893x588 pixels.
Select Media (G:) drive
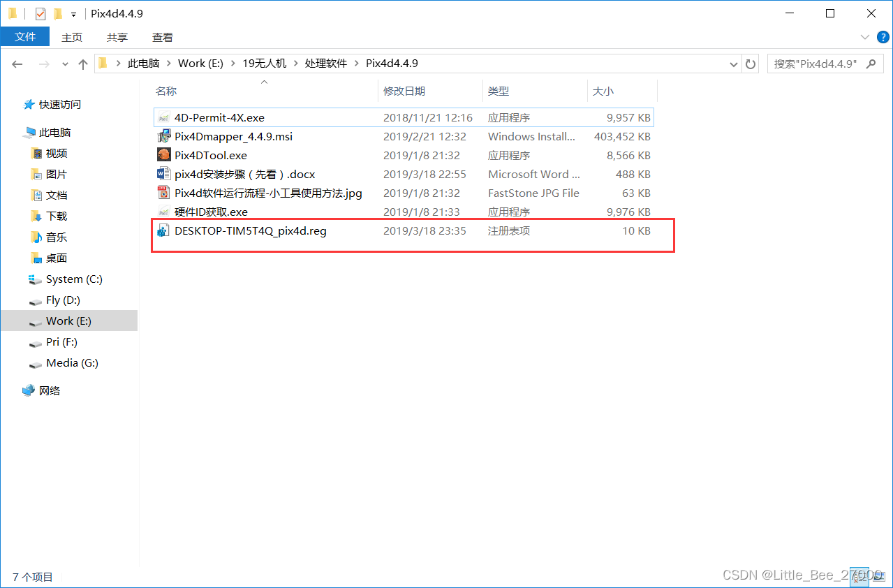[72, 362]
